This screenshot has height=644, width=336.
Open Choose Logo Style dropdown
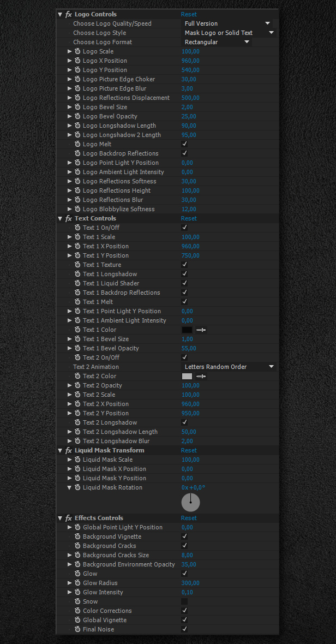coord(229,33)
